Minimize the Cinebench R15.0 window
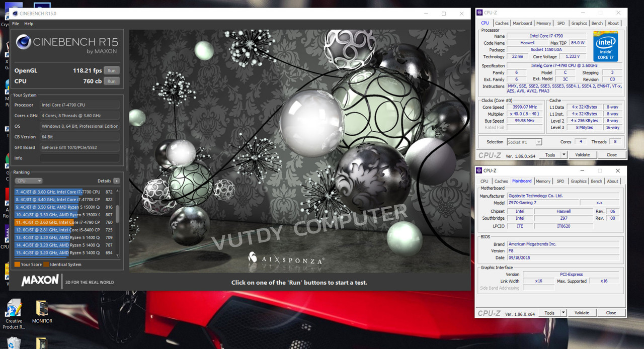Screen dimensions: 644x349 tap(426, 14)
